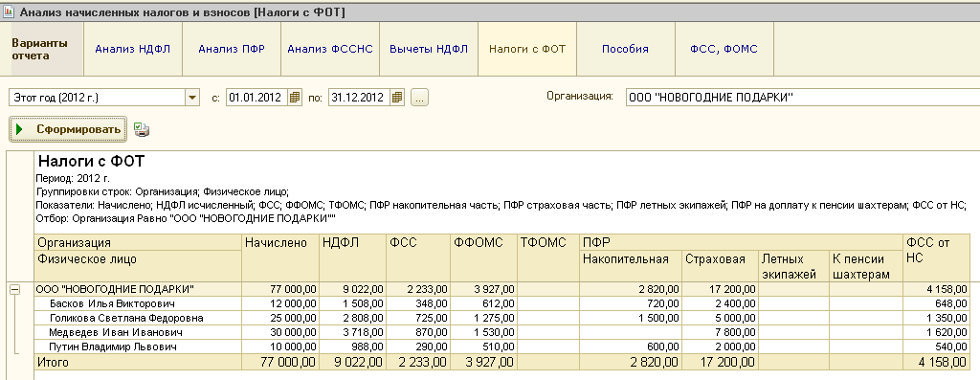Click Медведев's ФСС value 870,00
This screenshot has height=380, width=980.
click(x=432, y=332)
